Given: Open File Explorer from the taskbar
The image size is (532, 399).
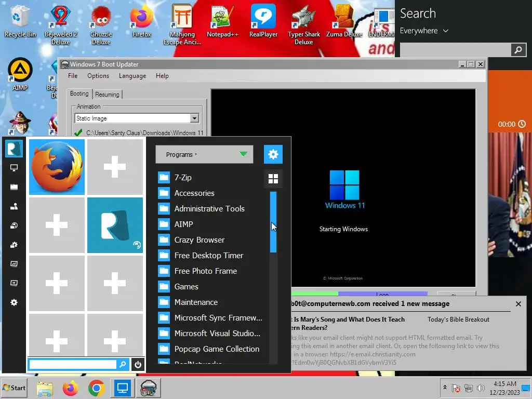Looking at the screenshot, I should coord(45,388).
